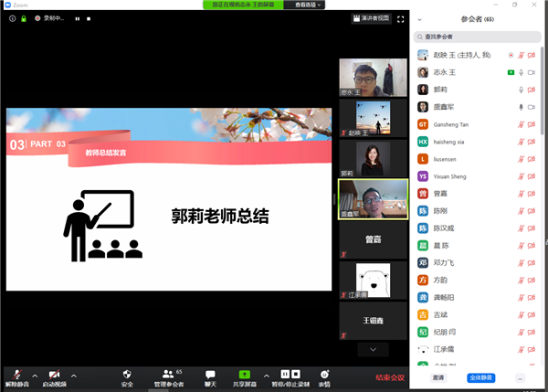Click the Security (安全) shield icon

click(127, 374)
